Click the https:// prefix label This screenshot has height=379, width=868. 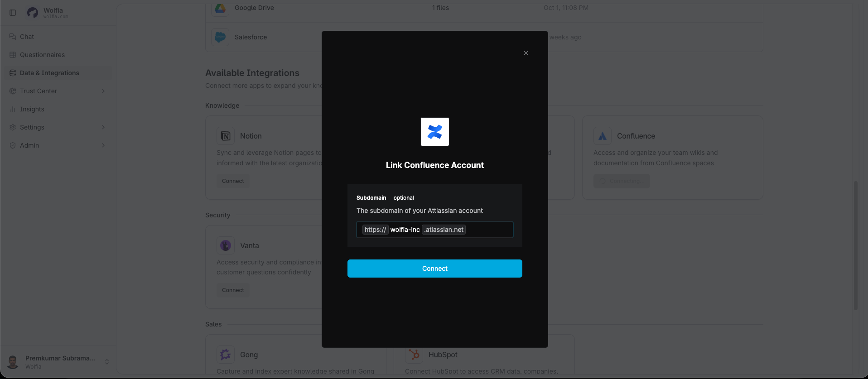[376, 230]
